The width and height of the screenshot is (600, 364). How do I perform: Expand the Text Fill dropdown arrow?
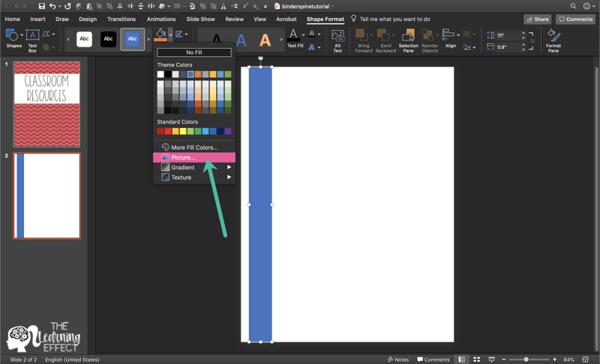click(303, 34)
